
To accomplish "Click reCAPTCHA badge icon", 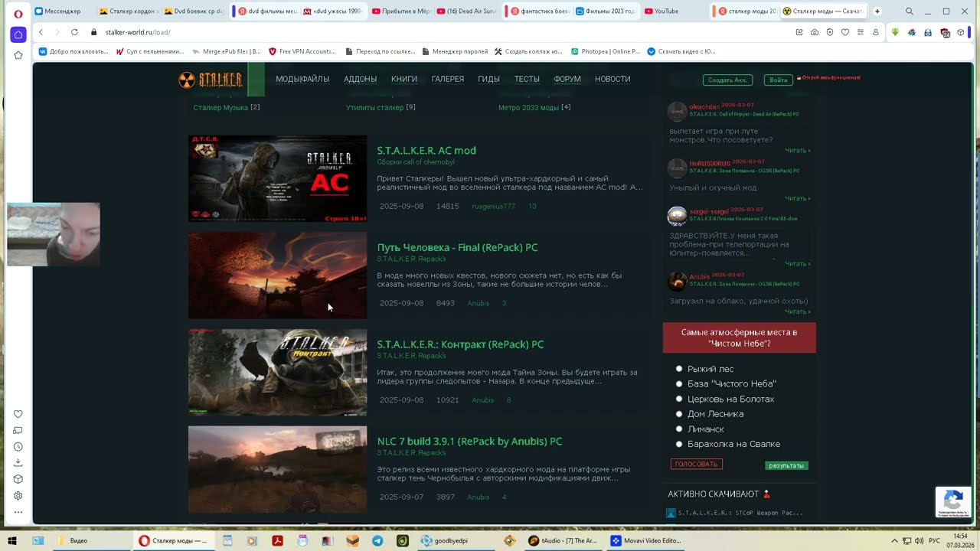I will point(953,502).
